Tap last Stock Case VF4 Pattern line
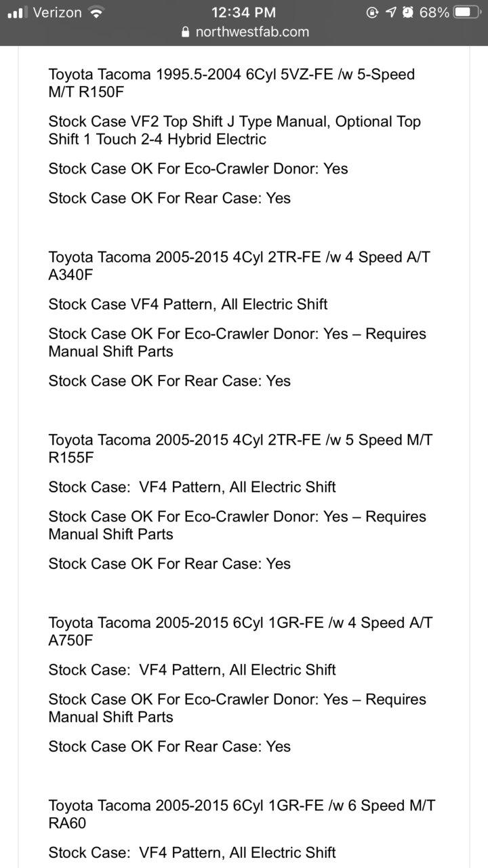 (192, 852)
